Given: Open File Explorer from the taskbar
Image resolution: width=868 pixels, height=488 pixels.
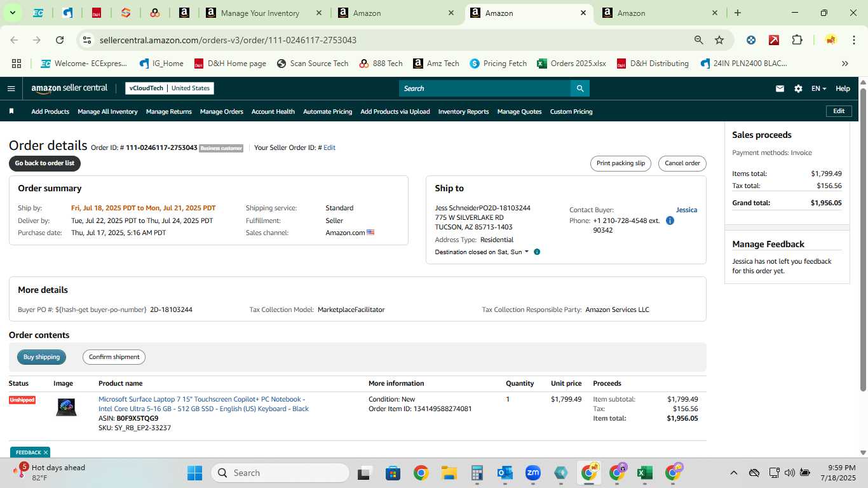Looking at the screenshot, I should (x=449, y=473).
